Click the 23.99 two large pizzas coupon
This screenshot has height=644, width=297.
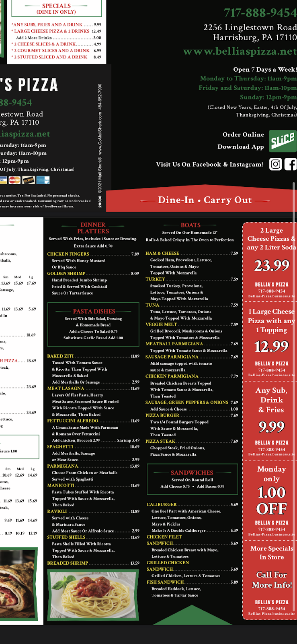coord(271,261)
